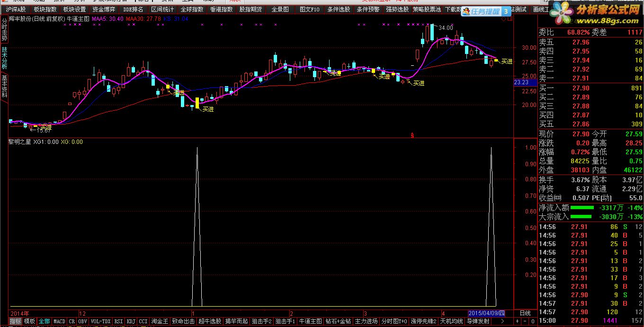
Task: Click the 34.00 high price label
Action: tap(446, 28)
